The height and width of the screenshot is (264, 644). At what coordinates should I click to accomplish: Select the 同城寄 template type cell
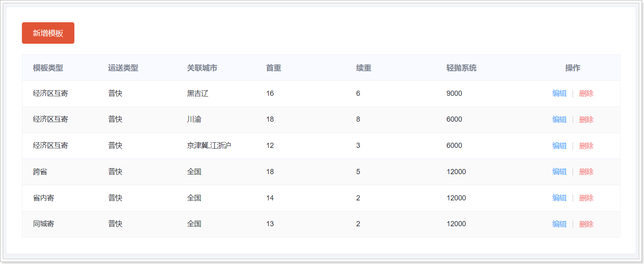point(44,224)
